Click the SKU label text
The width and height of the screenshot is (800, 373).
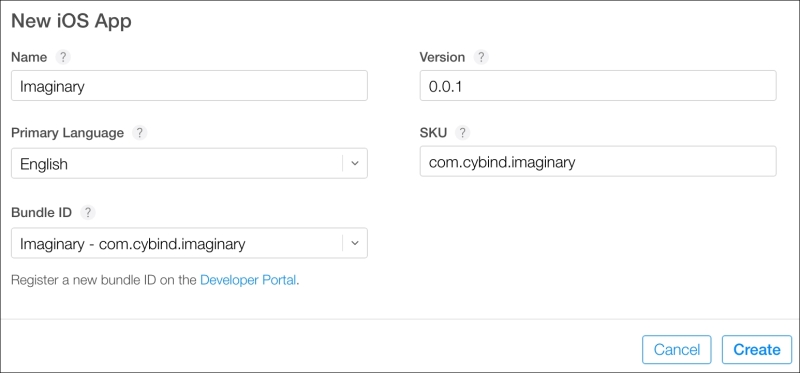(433, 133)
